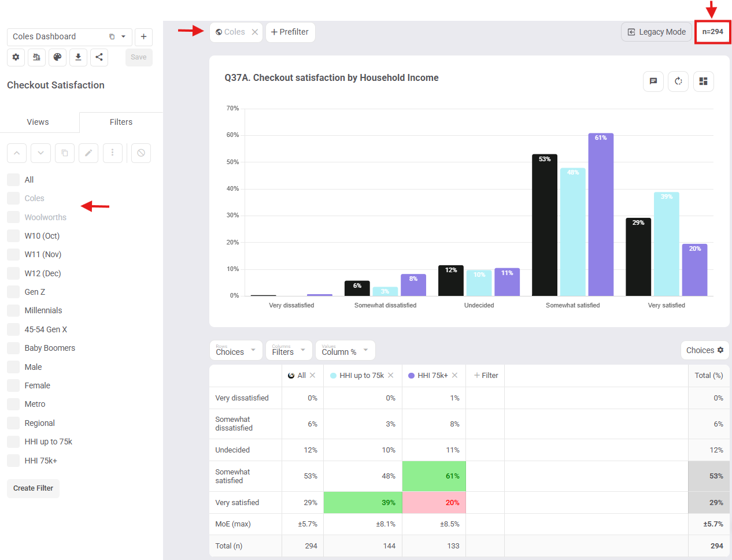Toggle the Baby Boomers filter checkbox

click(x=13, y=348)
